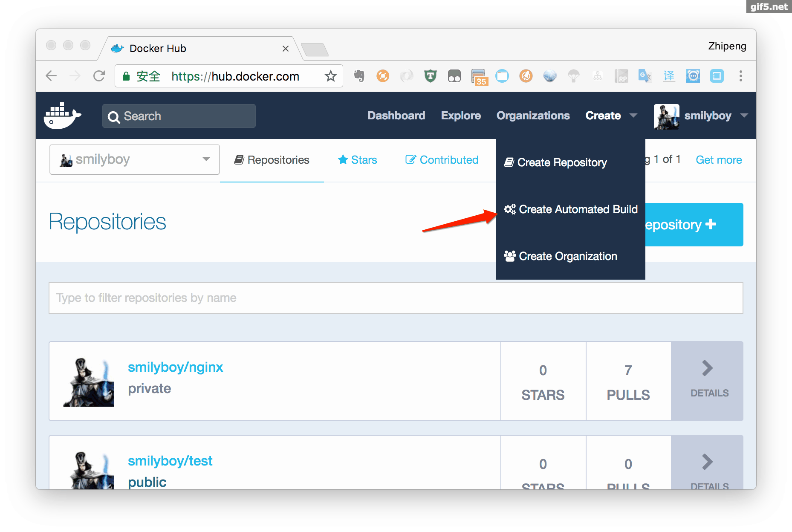Switch to the Contributed tab

pos(442,160)
